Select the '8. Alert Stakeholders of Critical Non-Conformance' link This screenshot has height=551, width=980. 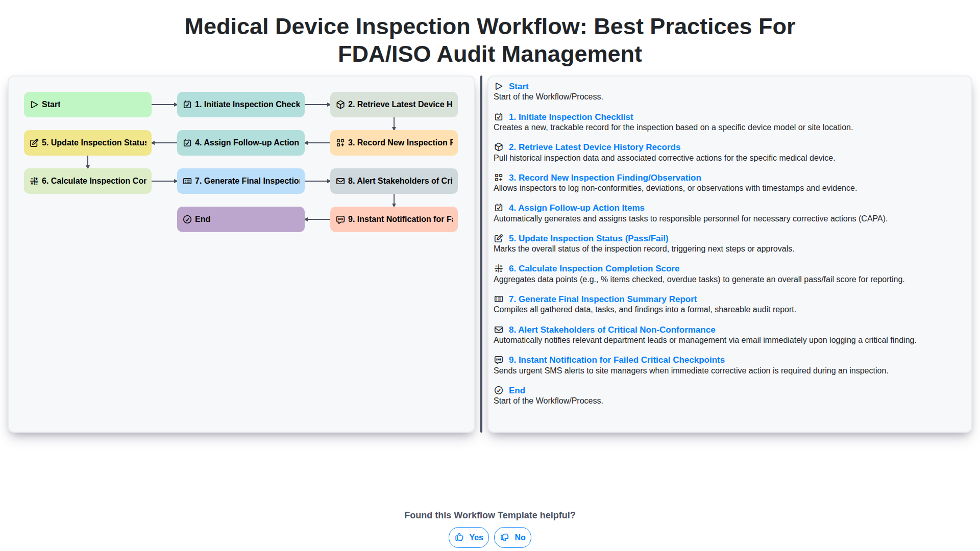click(x=612, y=330)
